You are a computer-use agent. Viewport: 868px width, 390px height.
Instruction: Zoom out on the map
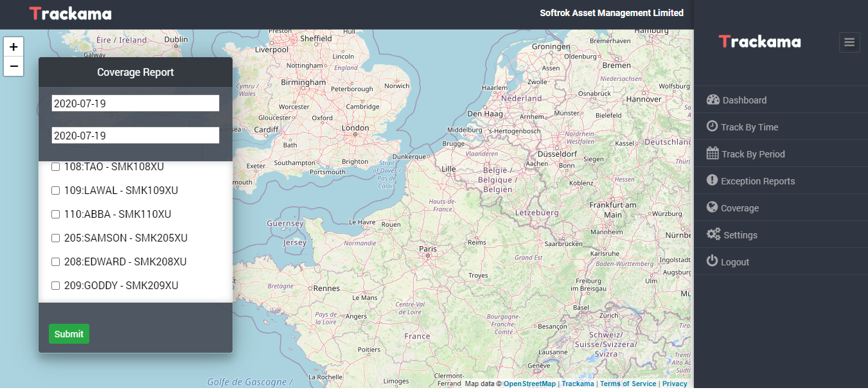pyautogui.click(x=13, y=66)
